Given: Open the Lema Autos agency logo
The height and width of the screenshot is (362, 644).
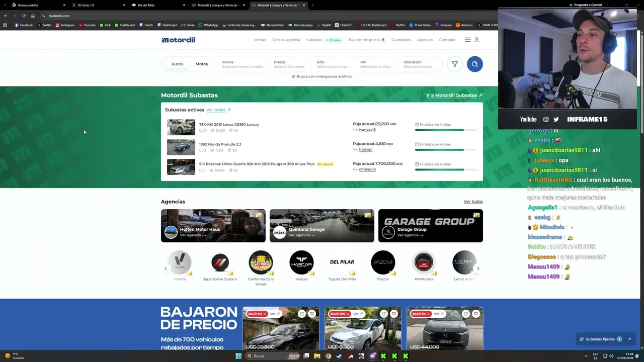Looking at the screenshot, I should tap(464, 262).
